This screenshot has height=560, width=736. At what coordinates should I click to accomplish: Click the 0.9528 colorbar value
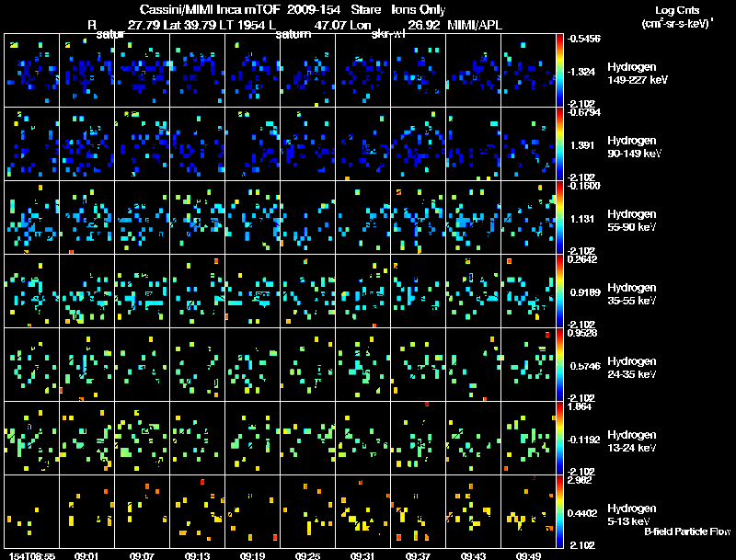coord(582,333)
